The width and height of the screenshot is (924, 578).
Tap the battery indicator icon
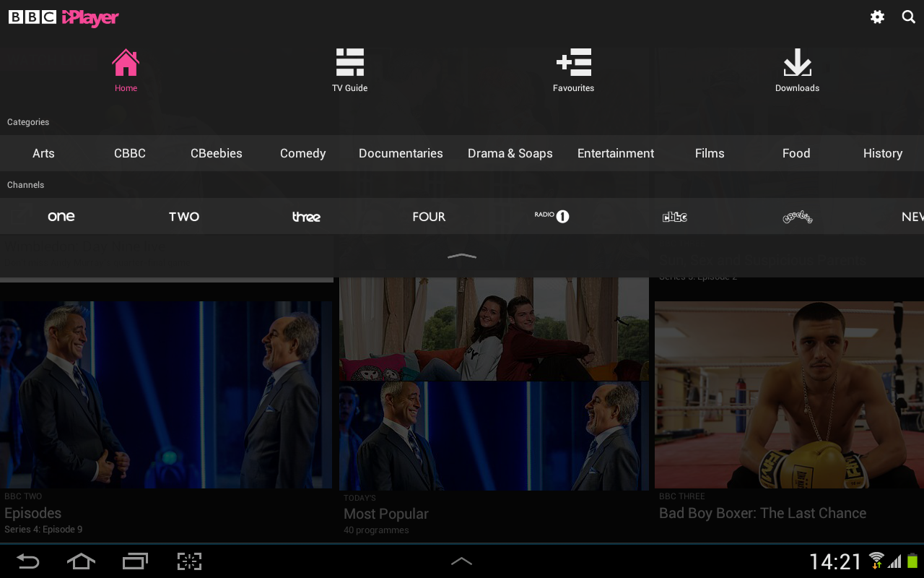pos(913,561)
